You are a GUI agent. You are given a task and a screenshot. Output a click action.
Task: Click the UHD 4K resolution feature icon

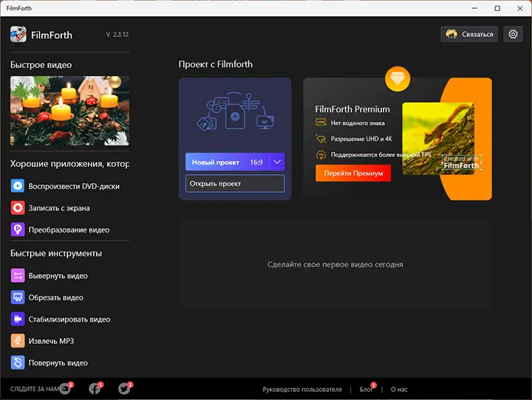[x=321, y=139]
